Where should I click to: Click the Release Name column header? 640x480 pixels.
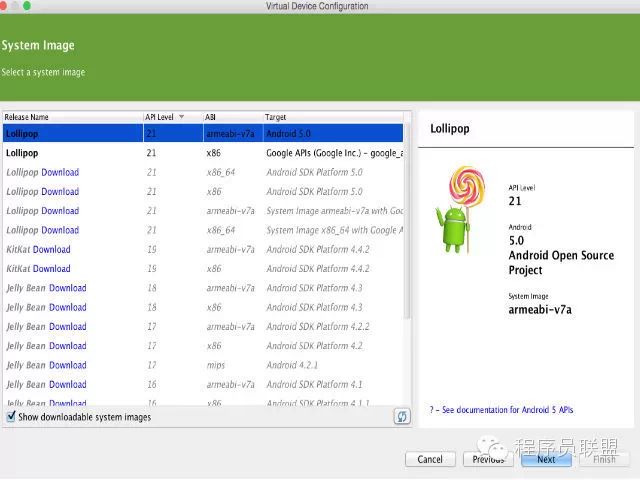(x=73, y=117)
